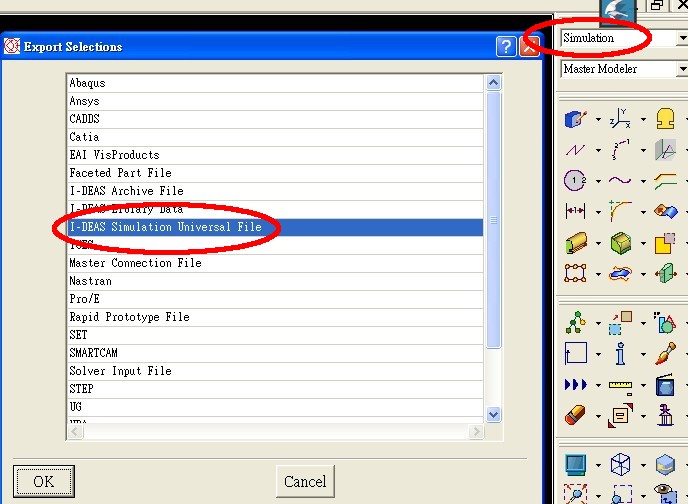Select the yellow ruler measure icon
The width and height of the screenshot is (688, 504).
click(620, 386)
